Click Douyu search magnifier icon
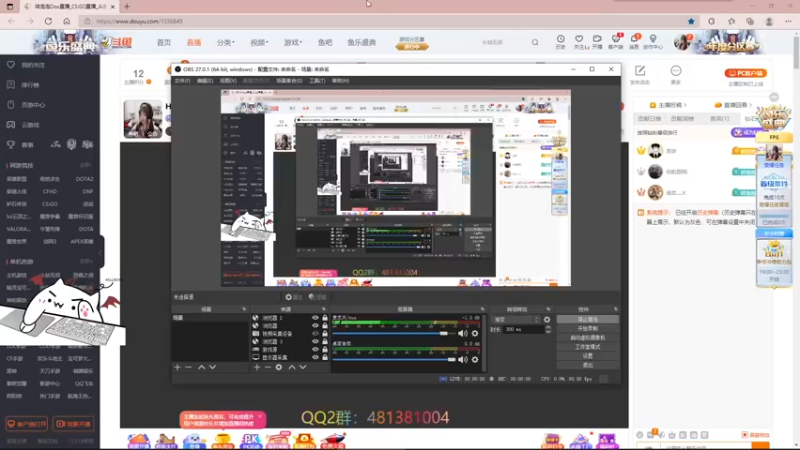The image size is (800, 450). point(535,42)
